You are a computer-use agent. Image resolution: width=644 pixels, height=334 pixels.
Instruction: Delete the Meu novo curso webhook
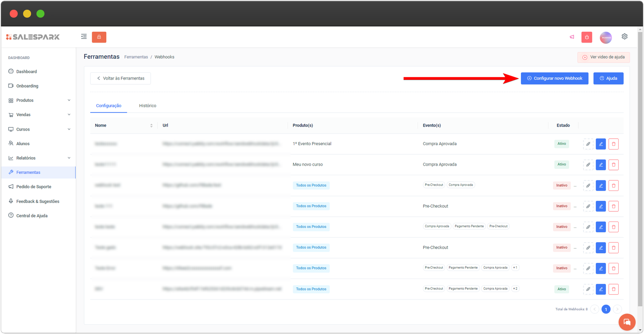click(x=613, y=165)
